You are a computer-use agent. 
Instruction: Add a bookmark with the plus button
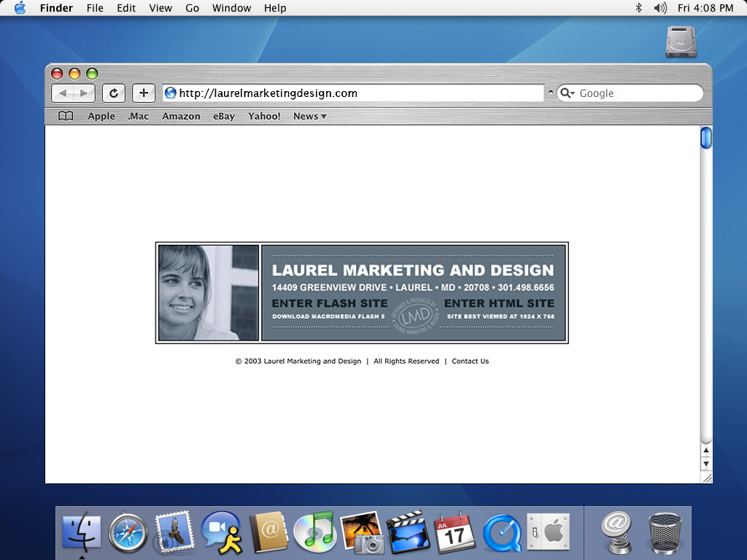tap(144, 93)
